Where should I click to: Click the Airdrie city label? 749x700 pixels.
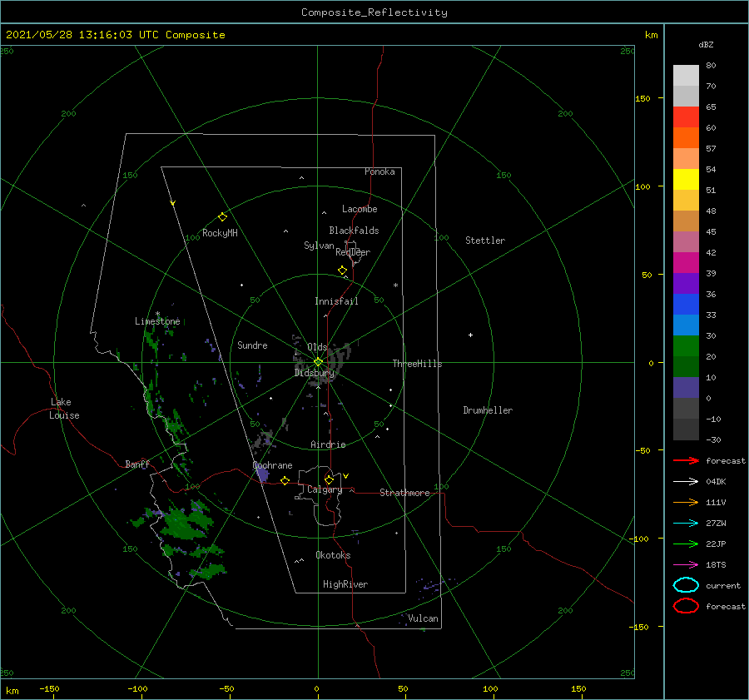coord(328,444)
